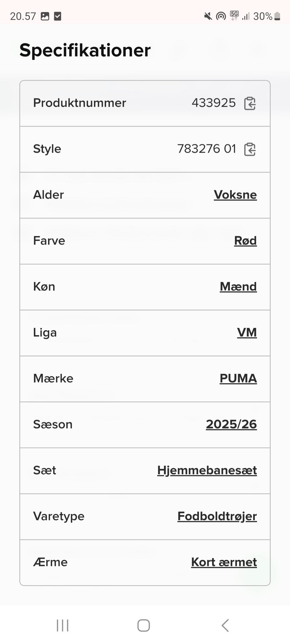290x644 pixels.
Task: Tap the checkmark notification icon in status bar
Action: [x=58, y=16]
